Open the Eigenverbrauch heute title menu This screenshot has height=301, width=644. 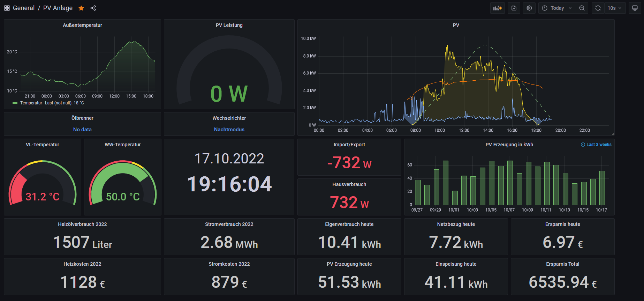coord(349,224)
